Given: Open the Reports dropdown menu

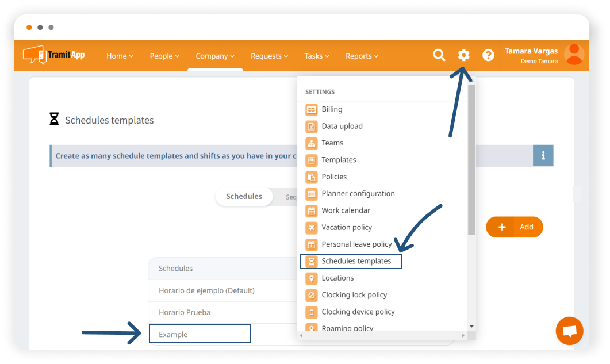Looking at the screenshot, I should 362,56.
